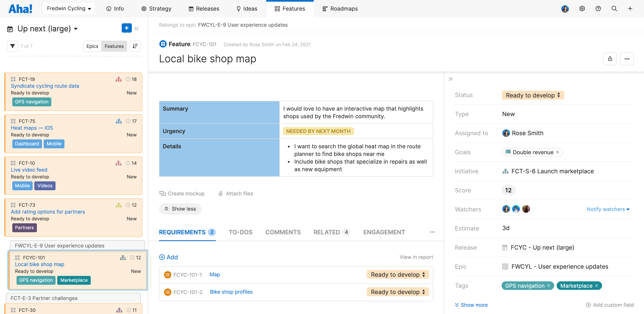Open the more options ellipsis for the feature
This screenshot has height=314, width=644.
tap(627, 59)
